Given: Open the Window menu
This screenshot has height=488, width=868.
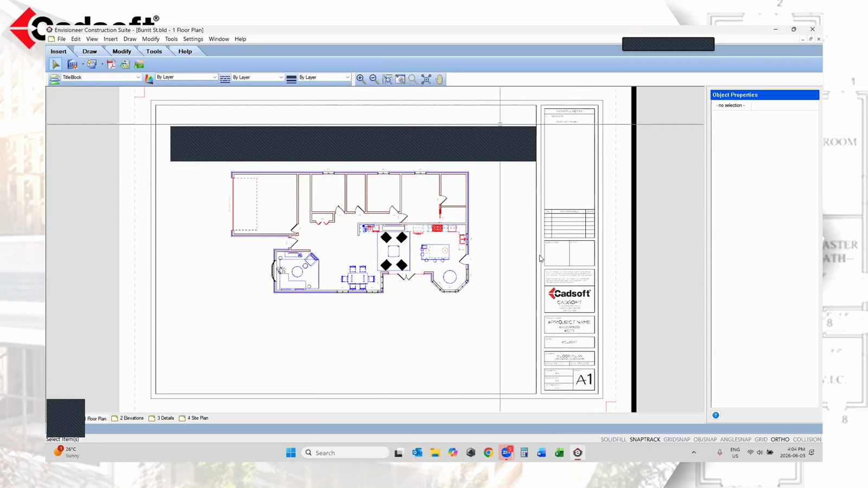Looking at the screenshot, I should (219, 39).
